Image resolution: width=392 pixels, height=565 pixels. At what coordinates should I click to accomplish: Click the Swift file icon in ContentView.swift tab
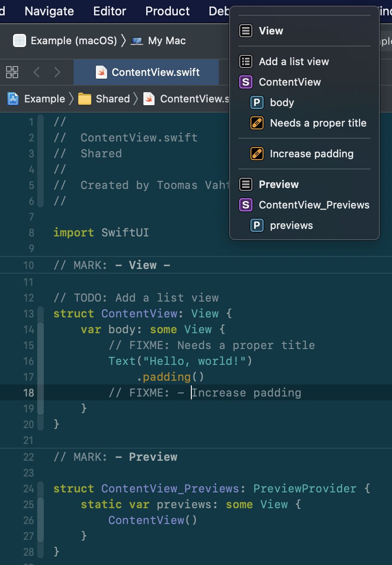(101, 72)
